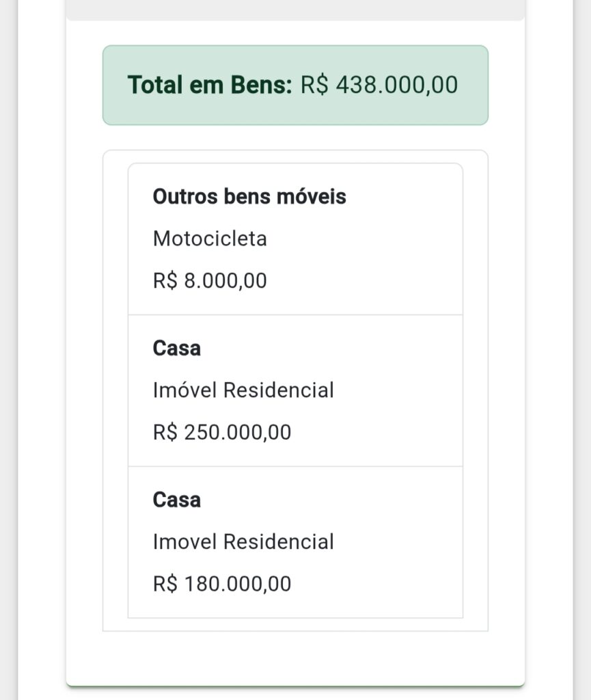This screenshot has width=591, height=700.
Task: Click the R$ 8.000,00 value
Action: 210,281
